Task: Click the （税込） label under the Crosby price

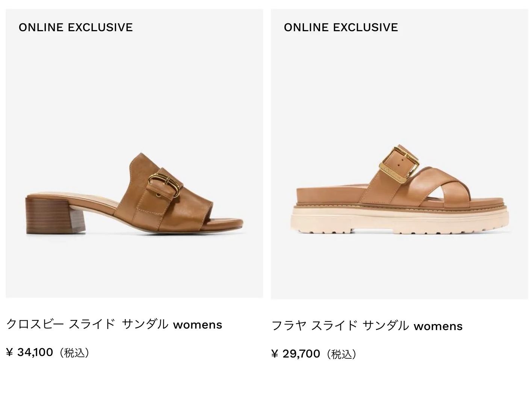Action: [74, 353]
